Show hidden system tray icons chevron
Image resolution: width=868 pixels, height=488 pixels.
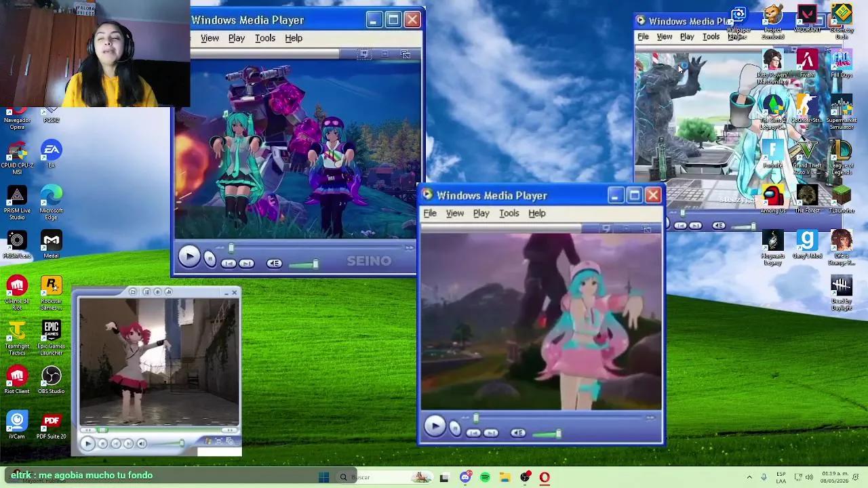pos(749,477)
